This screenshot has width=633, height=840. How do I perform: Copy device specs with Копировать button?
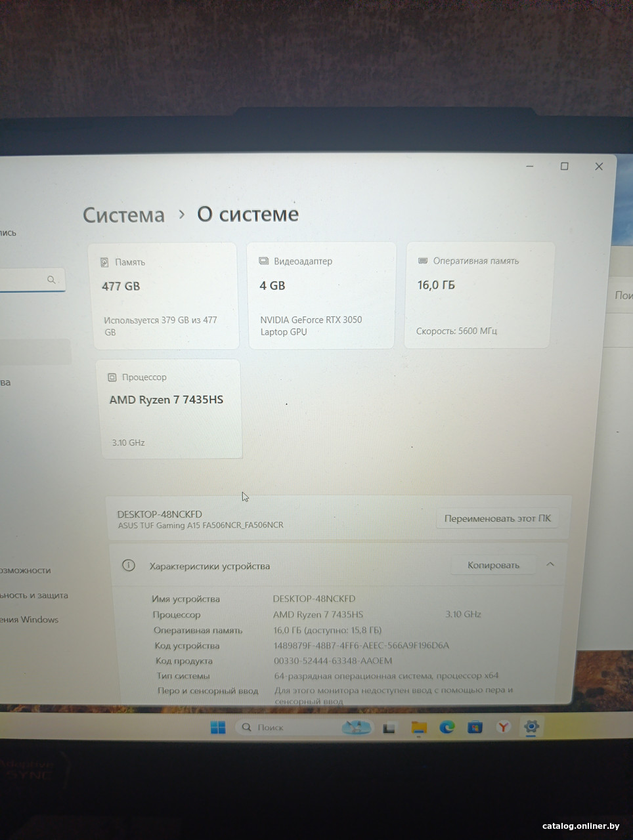pyautogui.click(x=493, y=565)
